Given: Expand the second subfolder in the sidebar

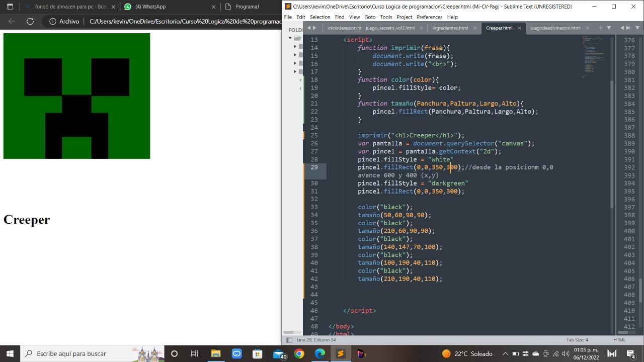Looking at the screenshot, I should pos(295,55).
